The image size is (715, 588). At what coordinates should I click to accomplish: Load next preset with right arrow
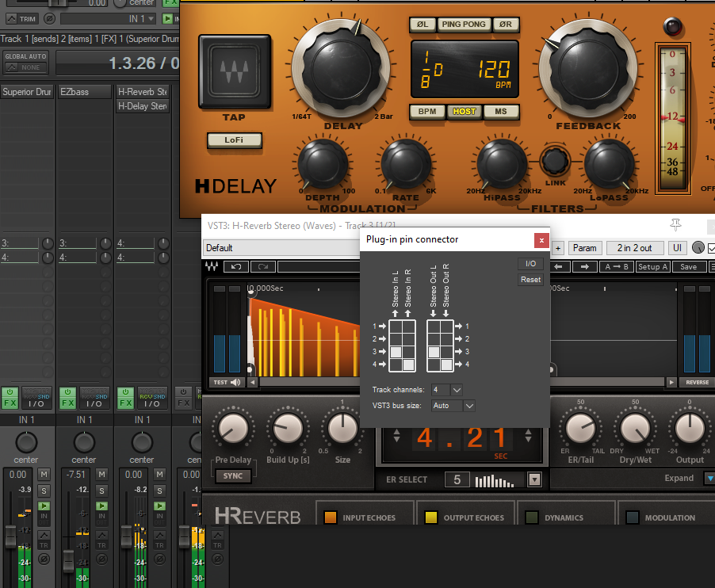click(585, 266)
